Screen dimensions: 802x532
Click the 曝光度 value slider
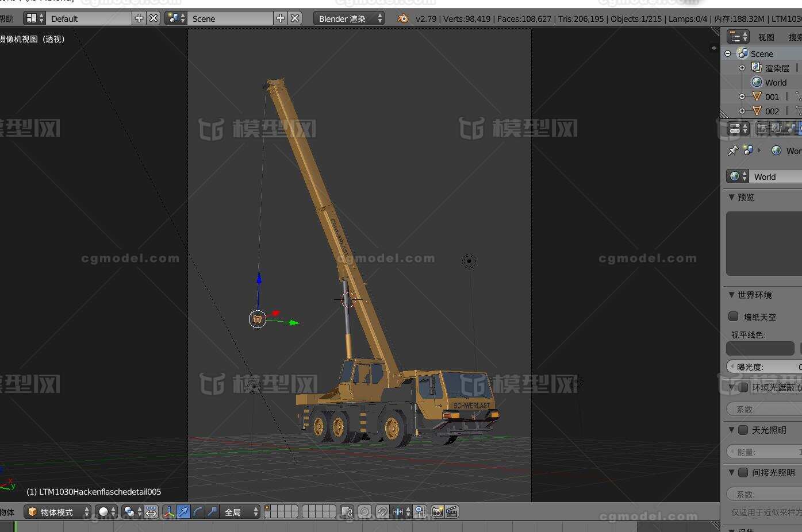764,367
